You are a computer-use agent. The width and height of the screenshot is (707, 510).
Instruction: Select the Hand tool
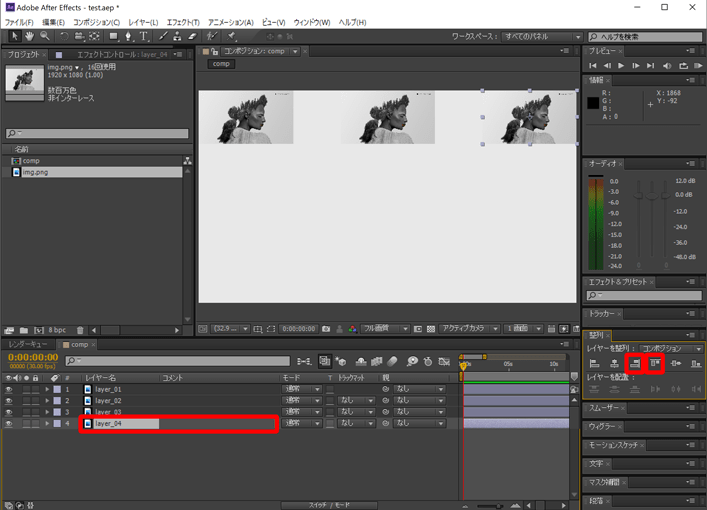(29, 36)
